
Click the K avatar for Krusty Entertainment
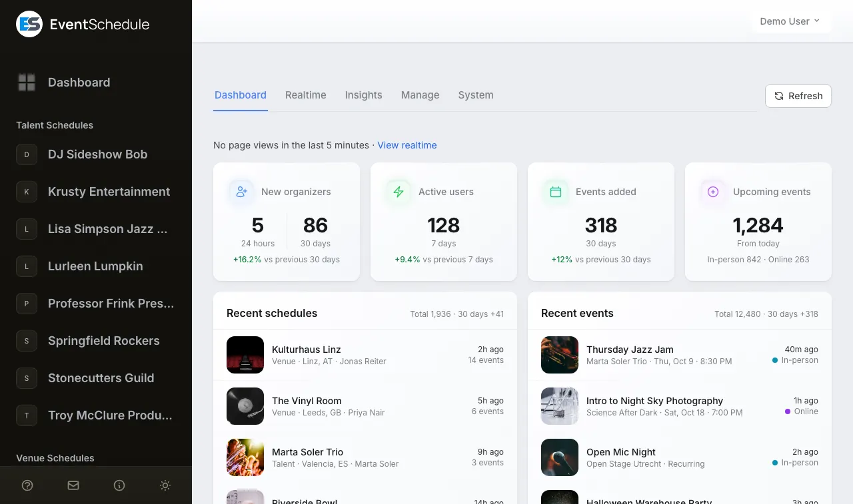27,192
